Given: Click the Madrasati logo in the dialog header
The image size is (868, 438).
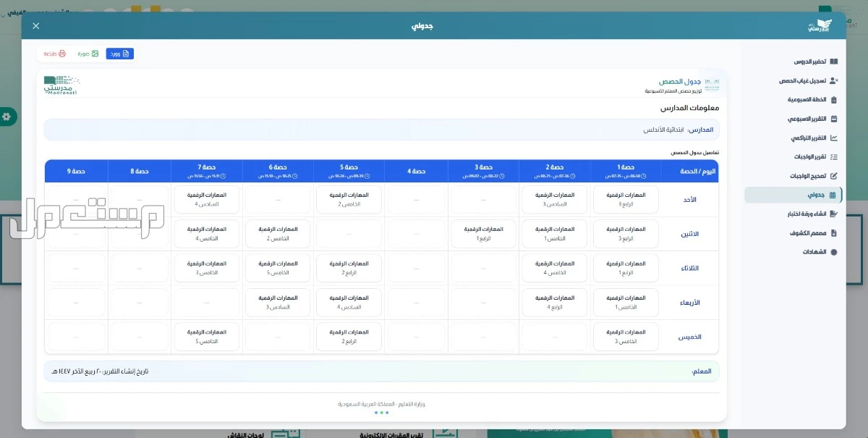Looking at the screenshot, I should [x=820, y=26].
